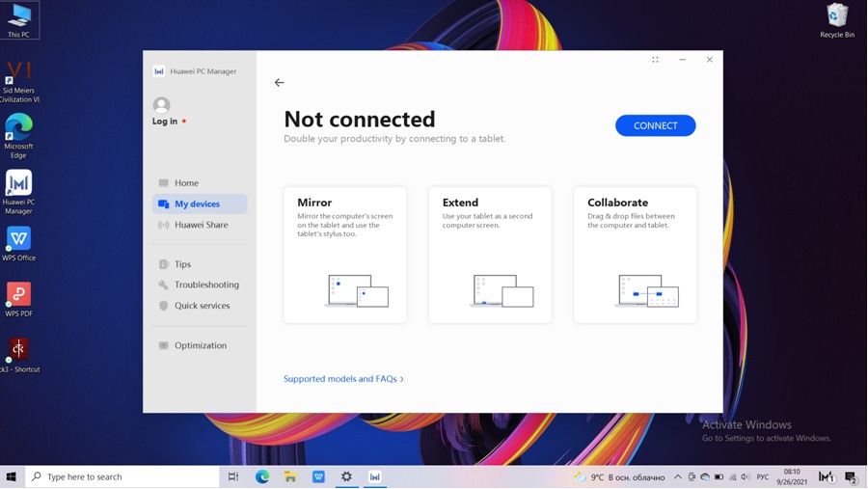Pick the Collaborate mode card
Screen dimensions: 868x489
coord(635,255)
